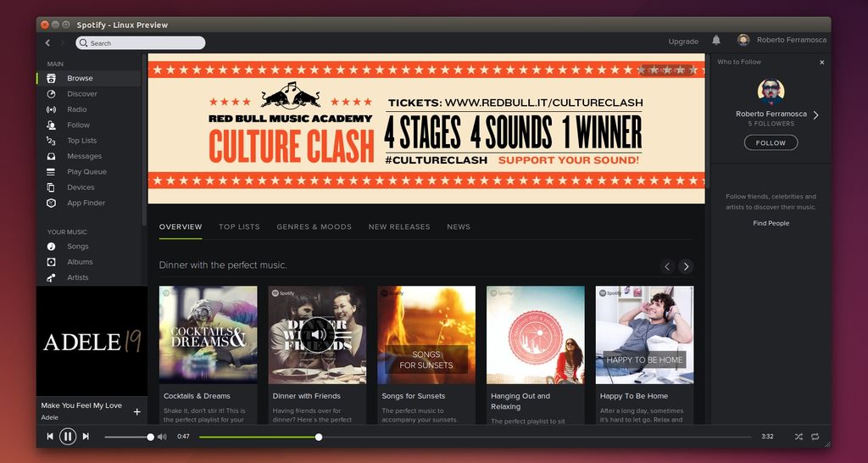The image size is (868, 463).
Task: Open the Hanging Out and Relaxing cover
Action: [536, 335]
